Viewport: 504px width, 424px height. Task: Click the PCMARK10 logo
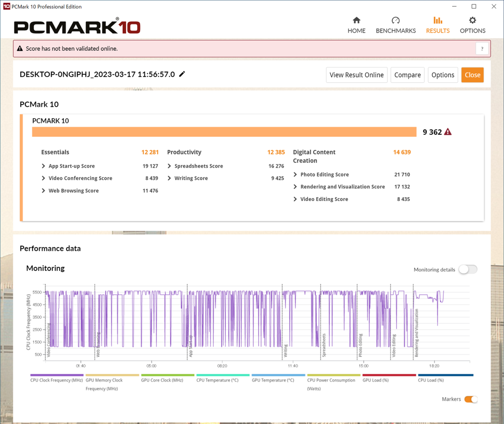coord(77,27)
